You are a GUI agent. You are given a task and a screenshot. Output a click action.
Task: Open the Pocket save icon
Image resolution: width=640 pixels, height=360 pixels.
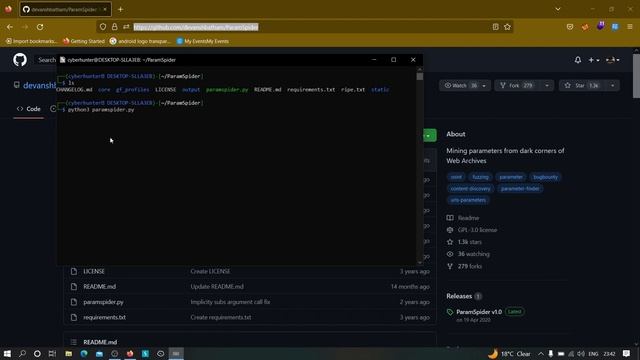coord(570,27)
